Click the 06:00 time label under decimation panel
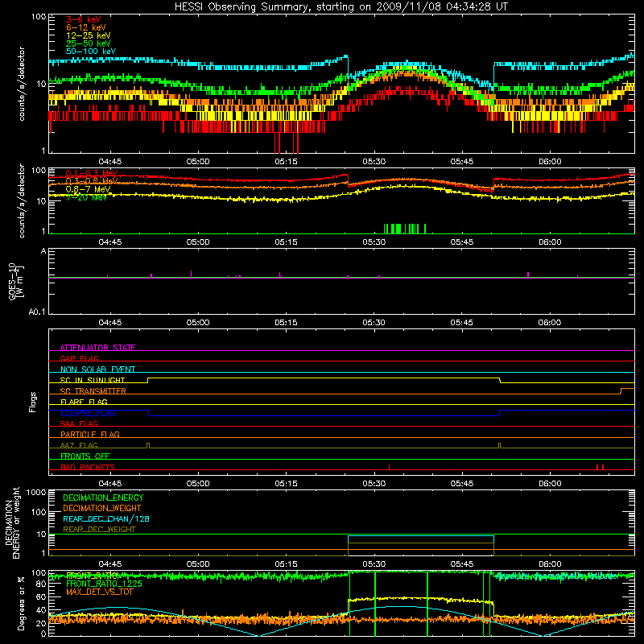 pyautogui.click(x=550, y=564)
